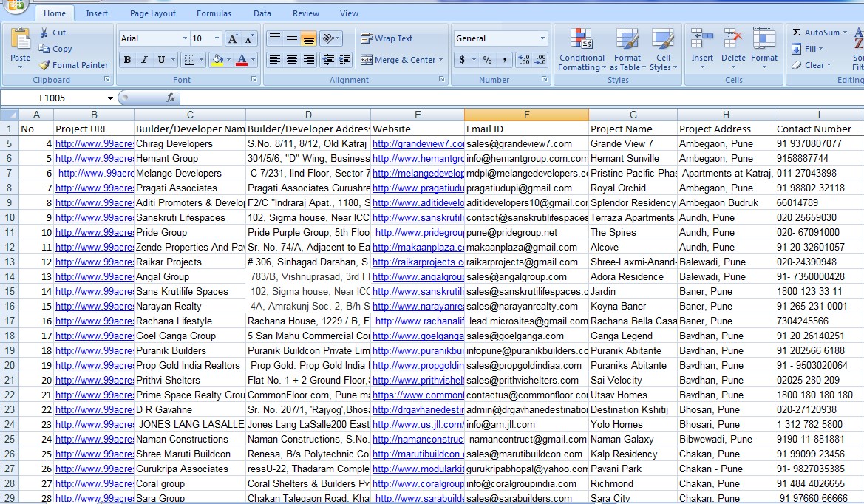864x504 pixels.
Task: Align cell text to the right
Action: point(309,59)
